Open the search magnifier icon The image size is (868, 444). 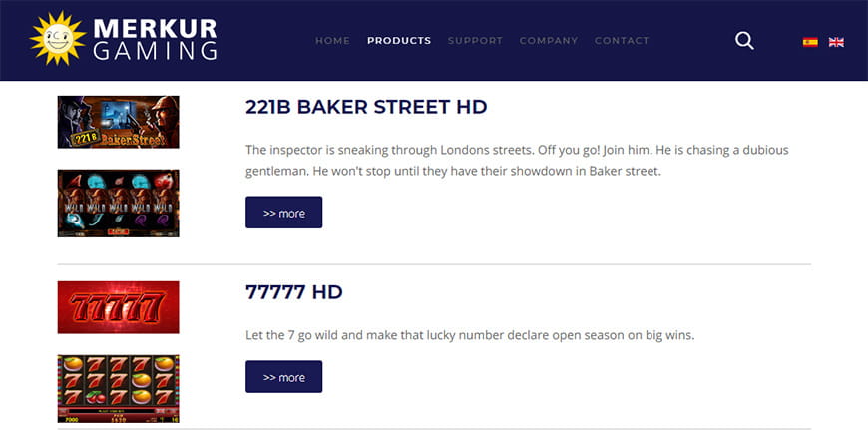(x=744, y=41)
